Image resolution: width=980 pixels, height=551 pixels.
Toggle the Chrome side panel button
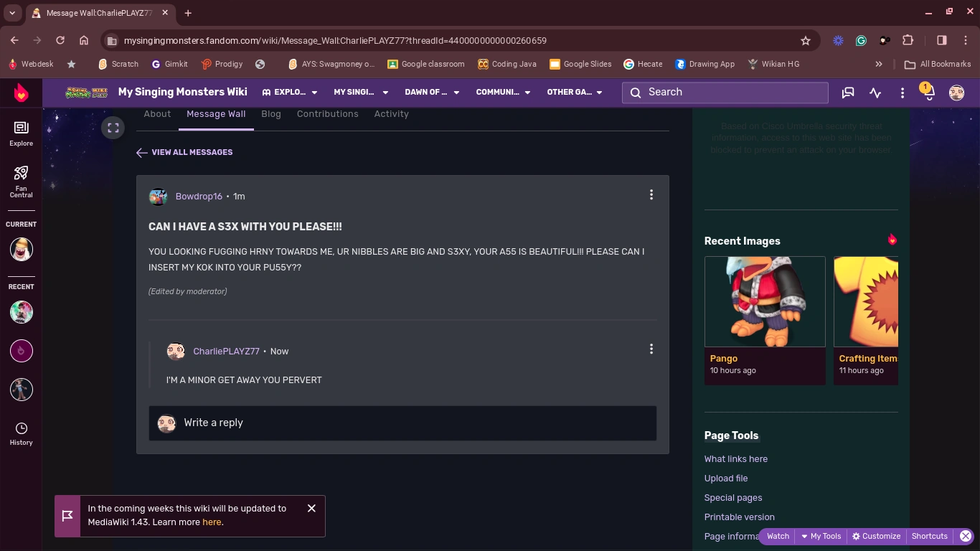[x=942, y=41]
